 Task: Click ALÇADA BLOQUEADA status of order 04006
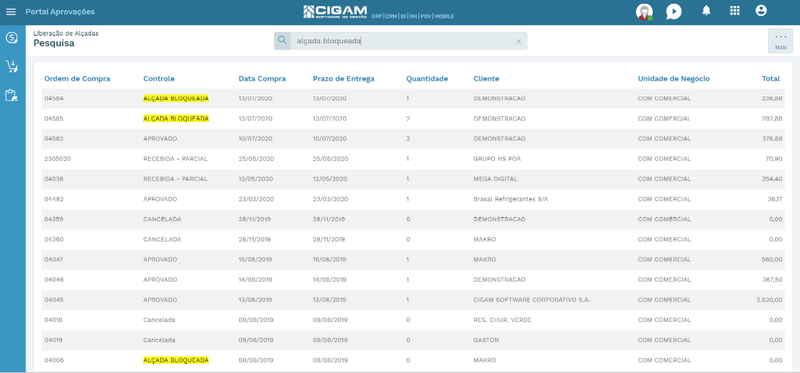point(176,360)
